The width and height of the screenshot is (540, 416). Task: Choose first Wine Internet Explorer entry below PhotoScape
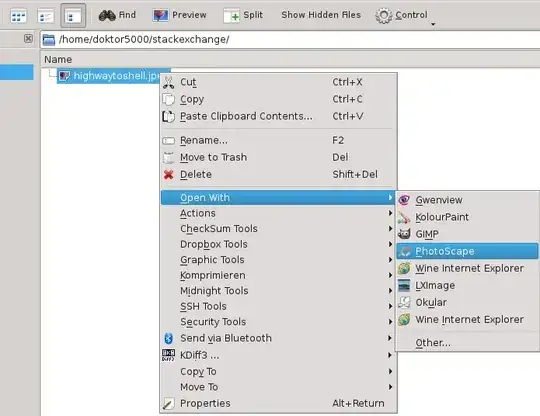click(467, 268)
